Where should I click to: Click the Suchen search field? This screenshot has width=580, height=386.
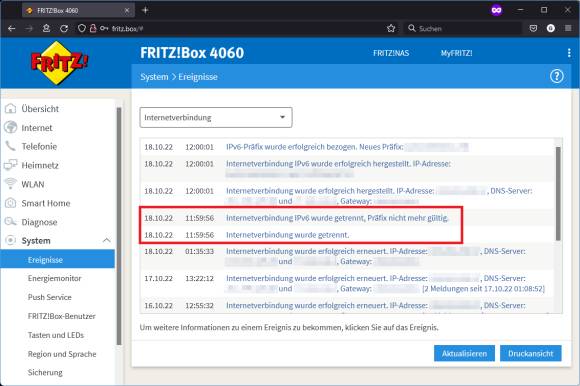462,28
